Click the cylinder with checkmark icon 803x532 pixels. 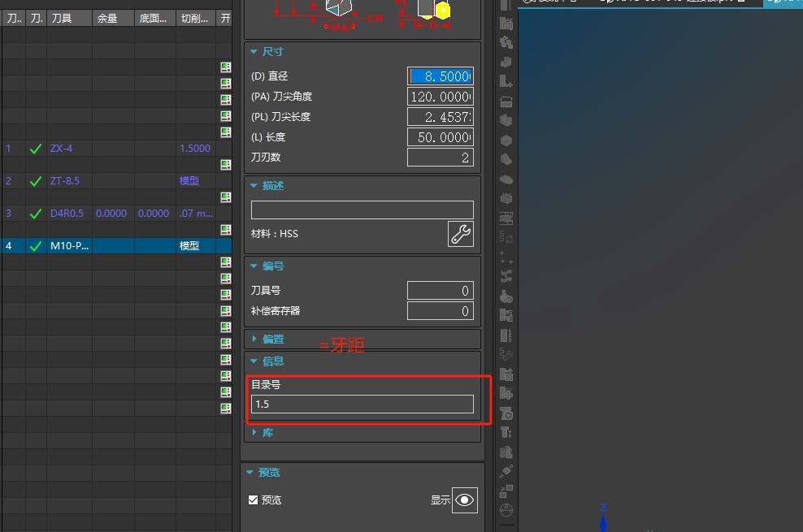coord(506,296)
